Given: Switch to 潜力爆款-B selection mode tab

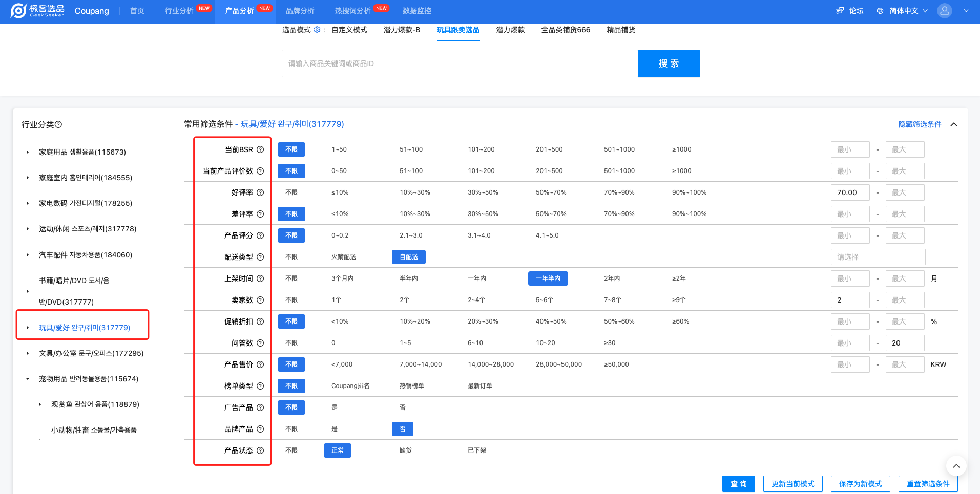Looking at the screenshot, I should [402, 30].
